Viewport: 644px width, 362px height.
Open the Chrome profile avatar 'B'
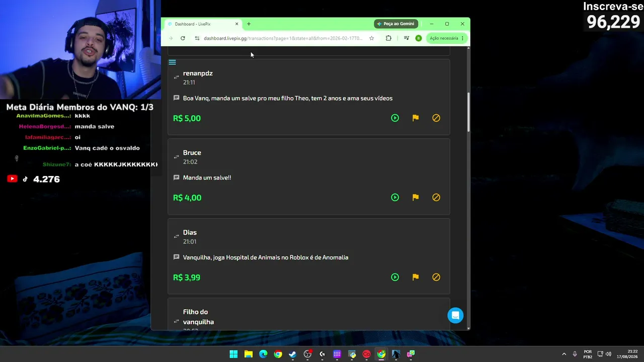click(x=418, y=38)
